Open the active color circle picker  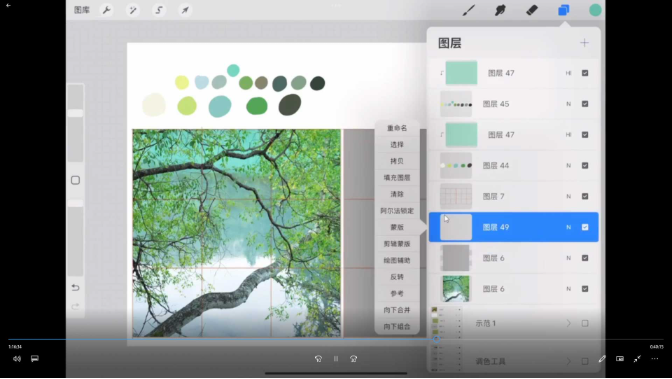pyautogui.click(x=595, y=10)
